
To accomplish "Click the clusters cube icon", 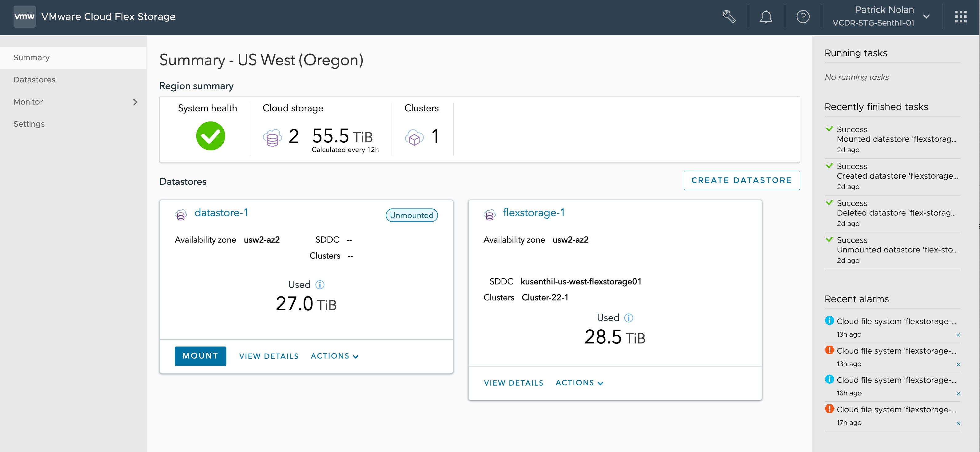I will (414, 137).
